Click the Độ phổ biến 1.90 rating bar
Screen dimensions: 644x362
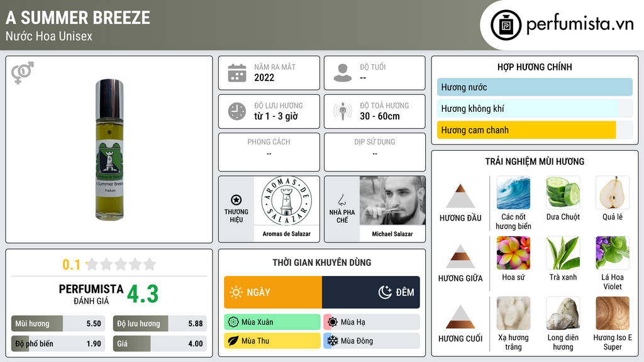pos(58,344)
